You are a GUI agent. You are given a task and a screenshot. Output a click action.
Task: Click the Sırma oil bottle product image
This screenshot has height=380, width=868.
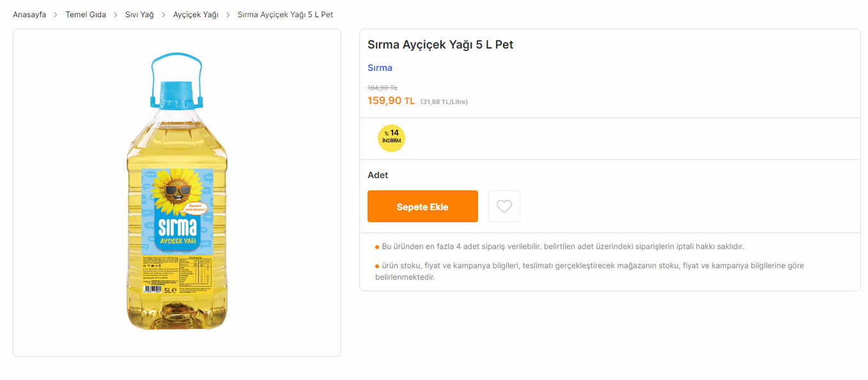[177, 192]
